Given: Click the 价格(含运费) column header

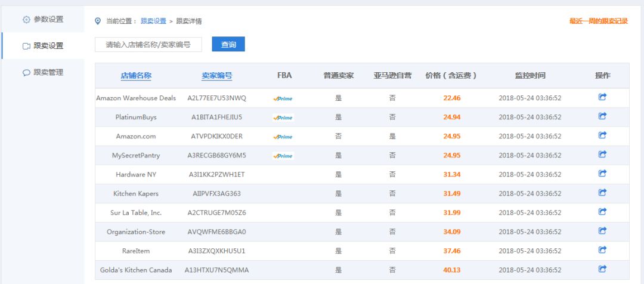Looking at the screenshot, I should coord(451,76).
